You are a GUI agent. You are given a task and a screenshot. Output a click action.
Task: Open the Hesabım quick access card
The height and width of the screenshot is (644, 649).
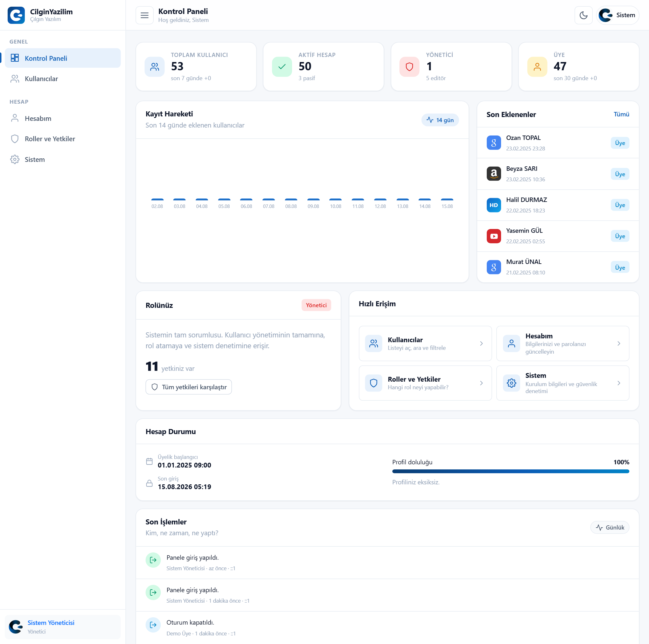[x=563, y=343]
